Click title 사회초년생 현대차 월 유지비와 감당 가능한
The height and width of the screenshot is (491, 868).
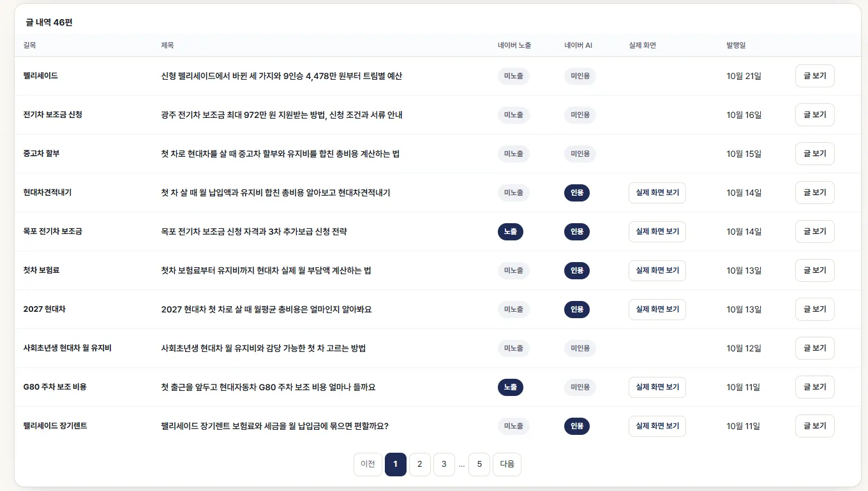point(264,348)
